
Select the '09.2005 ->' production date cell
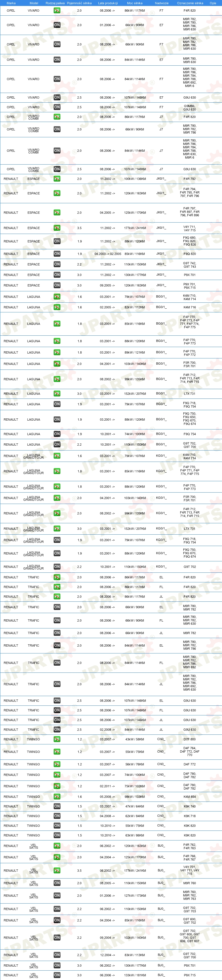(108, 285)
